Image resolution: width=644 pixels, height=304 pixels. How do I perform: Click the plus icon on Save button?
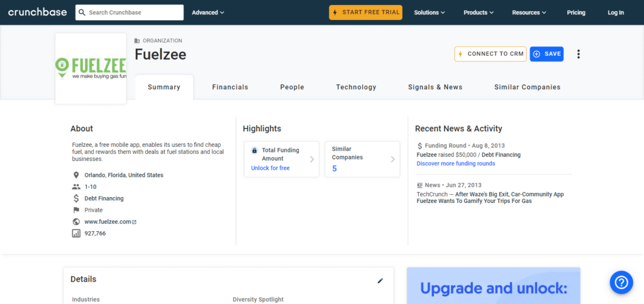click(x=537, y=54)
